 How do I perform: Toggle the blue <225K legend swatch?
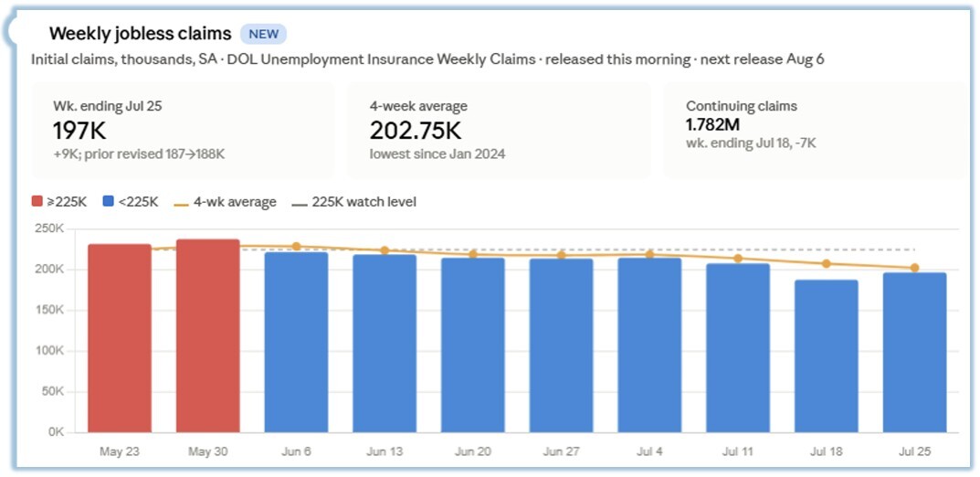(x=108, y=202)
